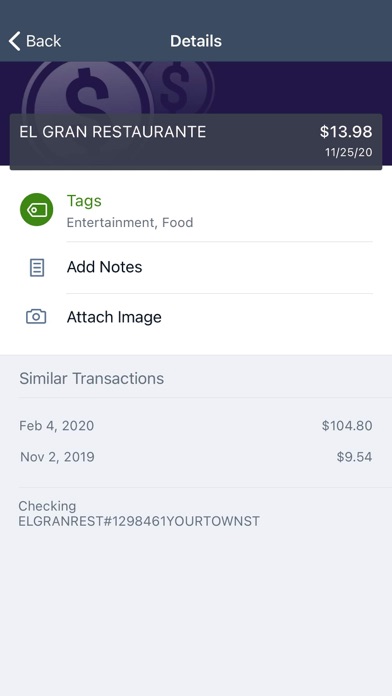This screenshot has width=392, height=696.
Task: Tap the EL GRAN RESTAURANTE merchant name
Action: coord(112,132)
